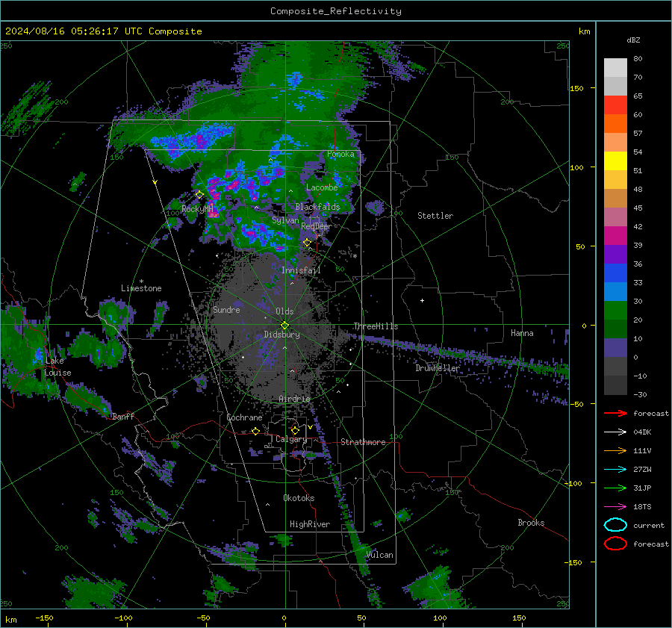Click the Banff town label
Screen dimensions: 672x628
(x=123, y=416)
